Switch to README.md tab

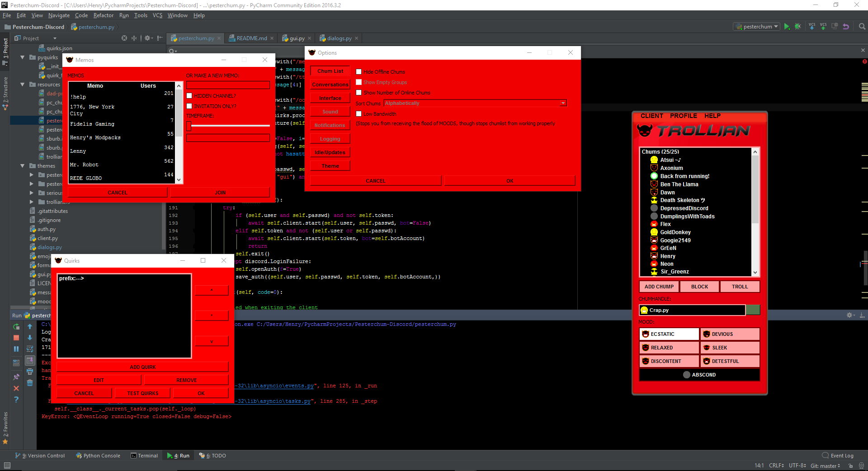click(x=251, y=38)
